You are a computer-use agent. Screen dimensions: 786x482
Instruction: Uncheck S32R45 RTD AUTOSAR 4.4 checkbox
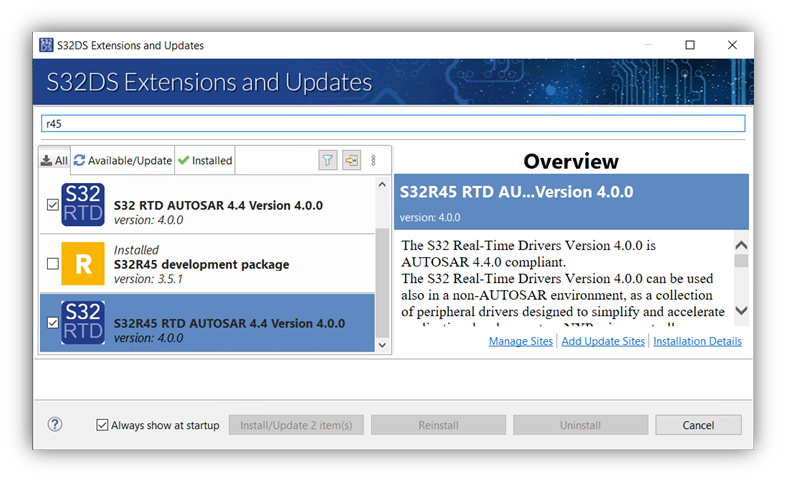pos(53,323)
